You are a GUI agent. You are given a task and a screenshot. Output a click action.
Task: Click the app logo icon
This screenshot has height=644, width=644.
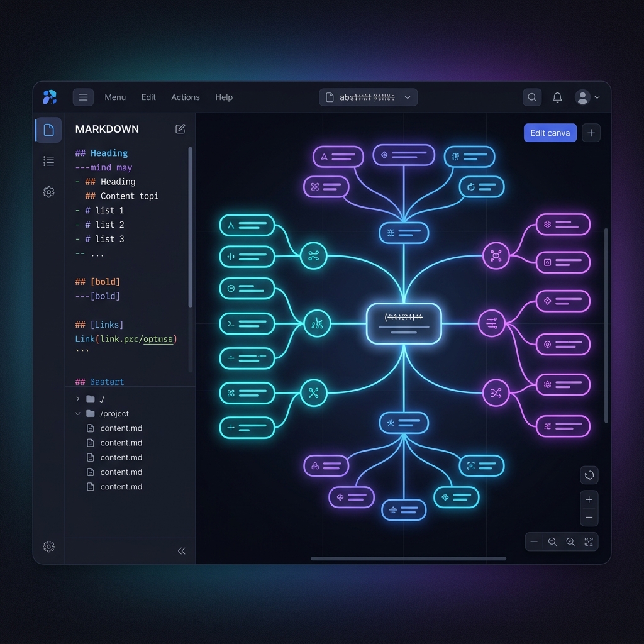point(50,97)
